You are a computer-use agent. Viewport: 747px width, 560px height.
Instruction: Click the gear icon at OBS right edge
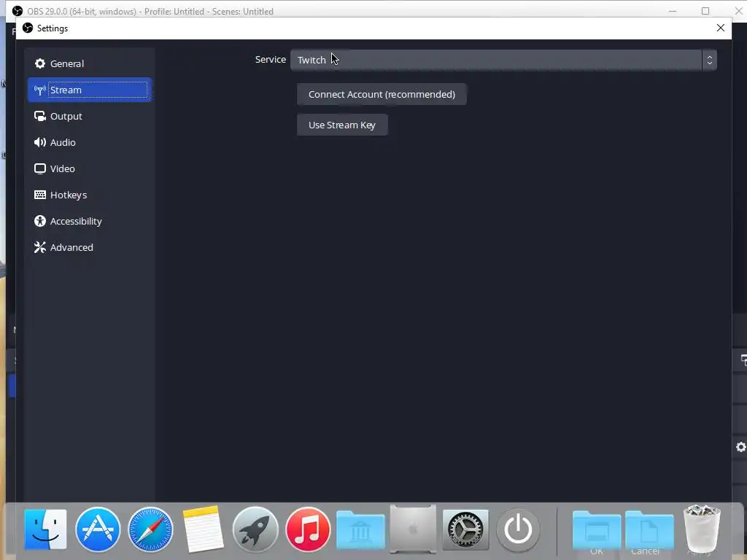point(741,447)
